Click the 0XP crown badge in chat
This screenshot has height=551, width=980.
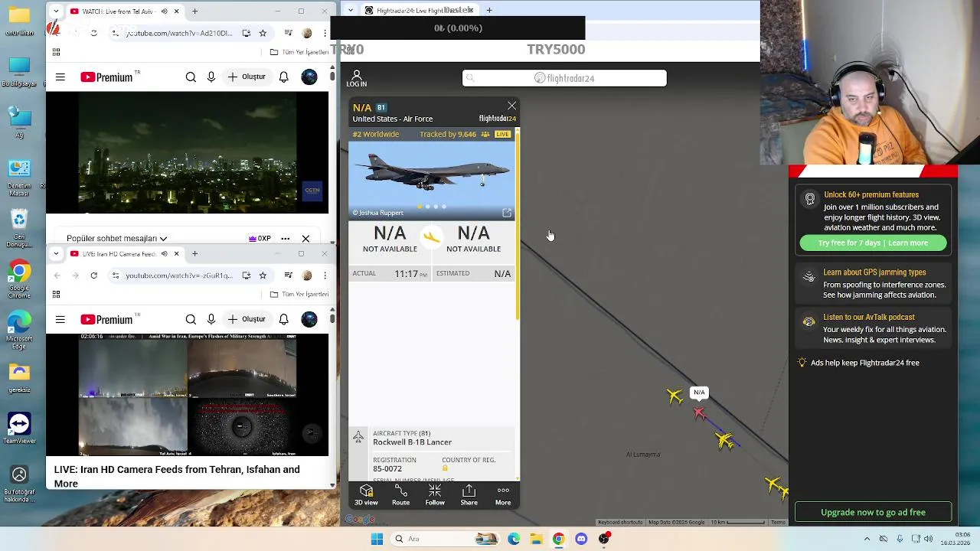260,239
